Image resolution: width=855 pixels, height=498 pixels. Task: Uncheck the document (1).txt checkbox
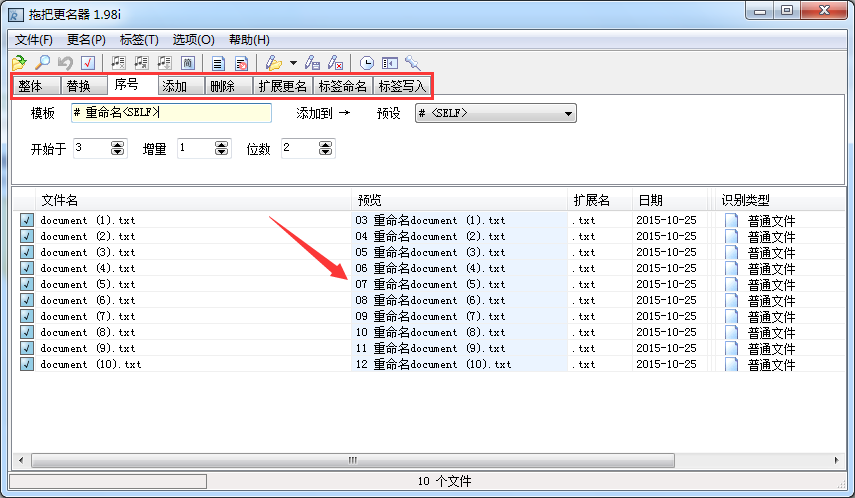(x=27, y=220)
